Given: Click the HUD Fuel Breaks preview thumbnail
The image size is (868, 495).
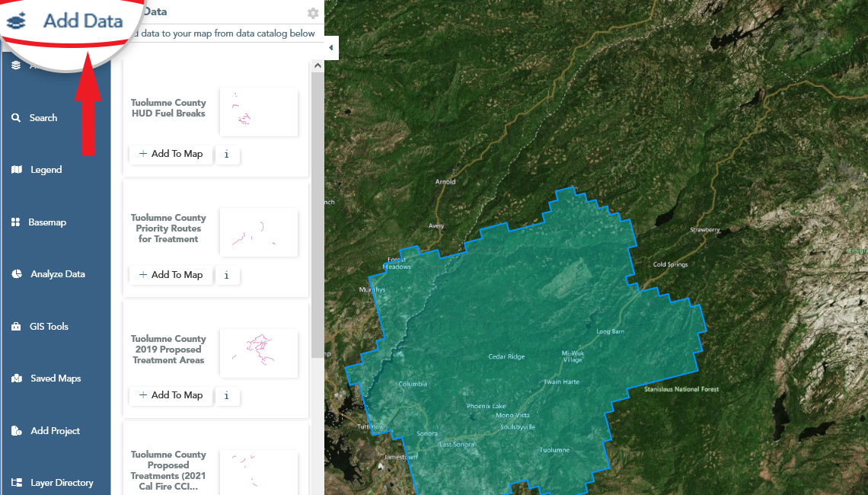Looking at the screenshot, I should tap(259, 111).
